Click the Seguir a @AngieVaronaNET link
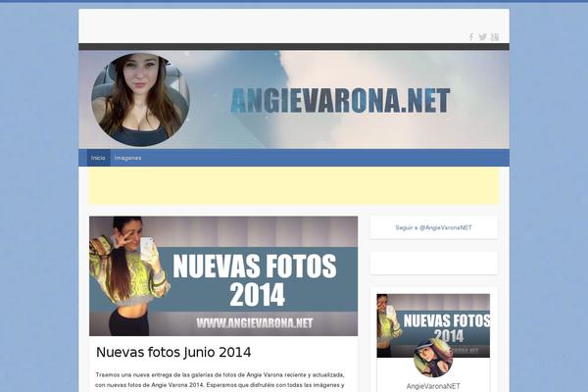The image size is (588, 392). click(433, 227)
